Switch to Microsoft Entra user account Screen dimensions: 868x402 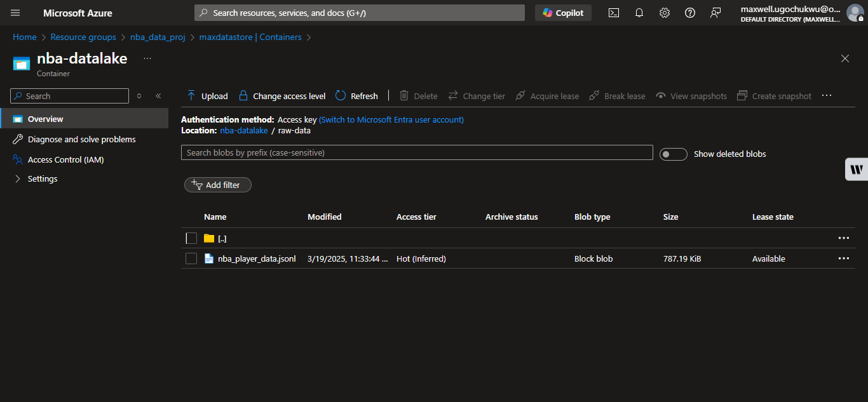[x=391, y=119]
